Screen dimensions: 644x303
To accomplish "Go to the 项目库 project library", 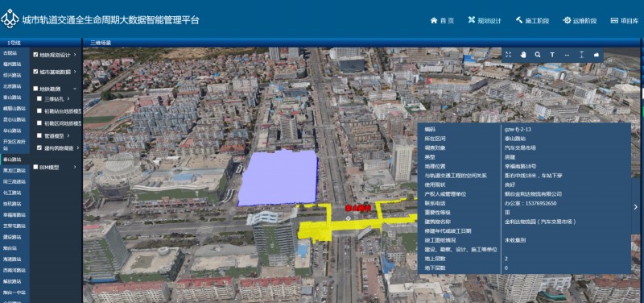I will pos(625,21).
